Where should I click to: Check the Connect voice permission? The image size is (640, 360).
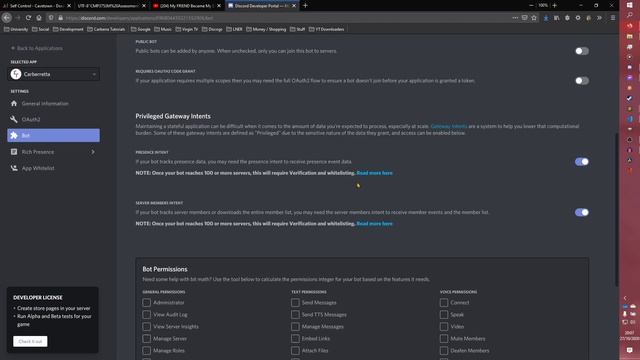[x=444, y=302]
